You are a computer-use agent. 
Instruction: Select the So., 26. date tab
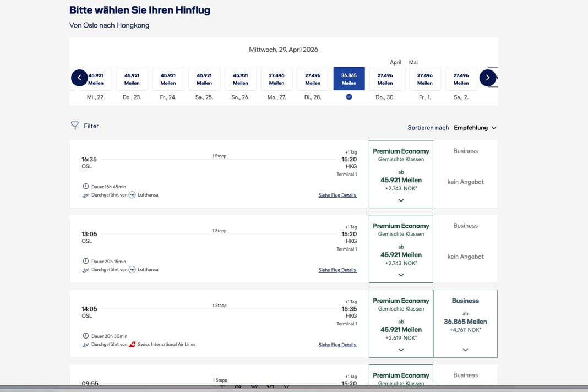(241, 79)
